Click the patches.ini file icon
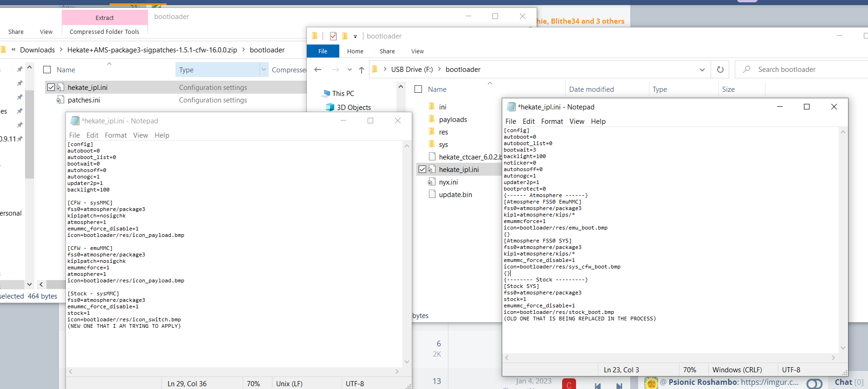The image size is (868, 389). click(x=60, y=100)
